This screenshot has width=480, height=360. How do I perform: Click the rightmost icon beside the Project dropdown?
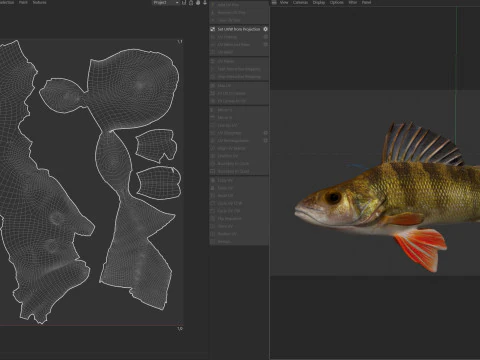[205, 2]
